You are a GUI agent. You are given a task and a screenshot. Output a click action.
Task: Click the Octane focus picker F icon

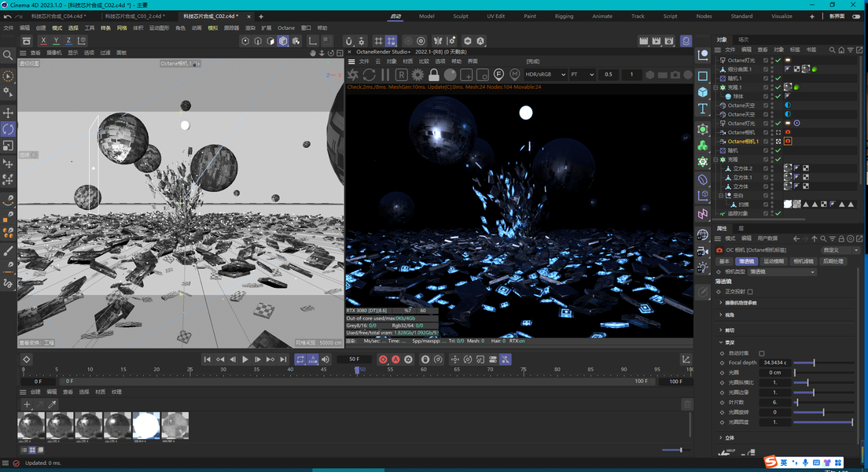click(x=498, y=74)
